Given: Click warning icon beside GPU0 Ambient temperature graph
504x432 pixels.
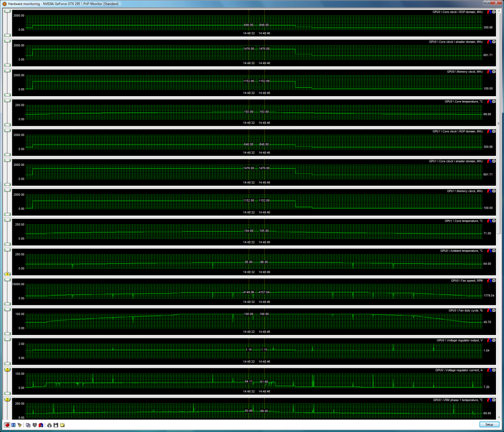Looking at the screenshot, I should pos(7,274).
